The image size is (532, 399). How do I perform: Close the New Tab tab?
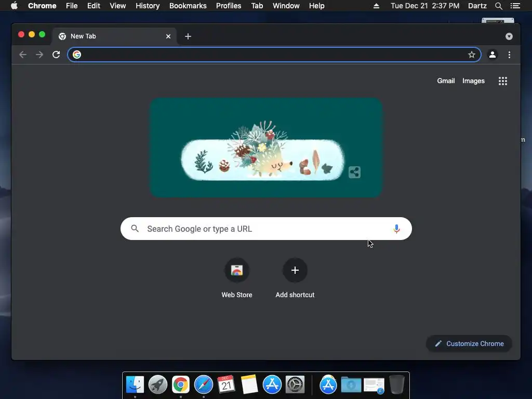[168, 36]
